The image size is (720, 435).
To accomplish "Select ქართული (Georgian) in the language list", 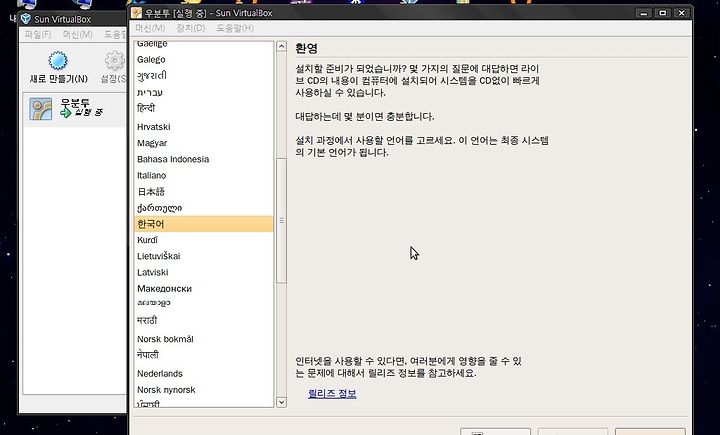I will [x=204, y=208].
